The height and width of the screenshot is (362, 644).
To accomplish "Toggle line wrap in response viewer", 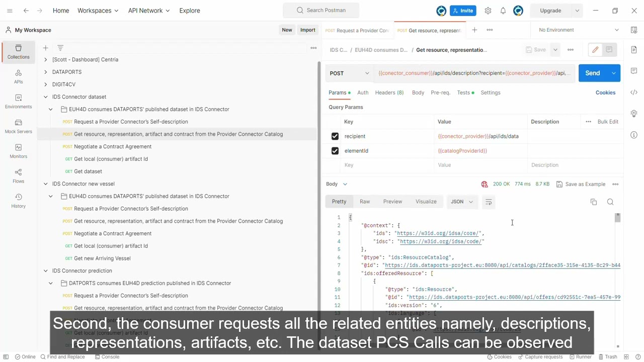I will pyautogui.click(x=488, y=202).
